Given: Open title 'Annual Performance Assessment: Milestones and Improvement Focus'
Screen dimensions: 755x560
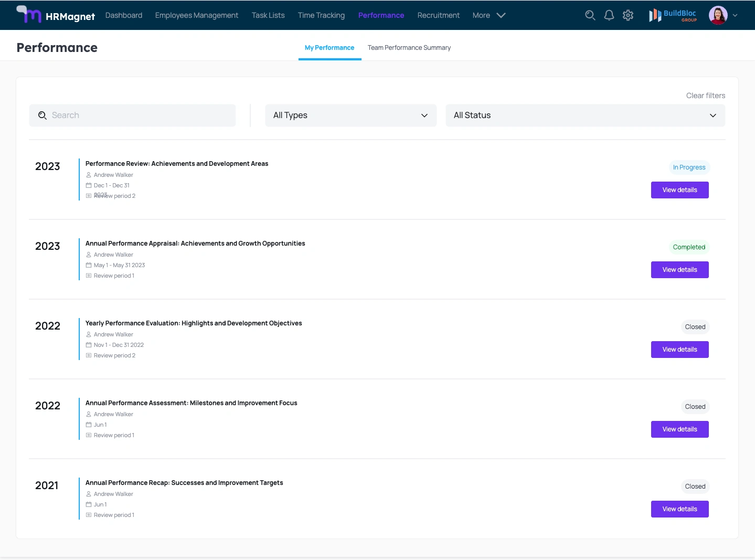Looking at the screenshot, I should pos(192,403).
